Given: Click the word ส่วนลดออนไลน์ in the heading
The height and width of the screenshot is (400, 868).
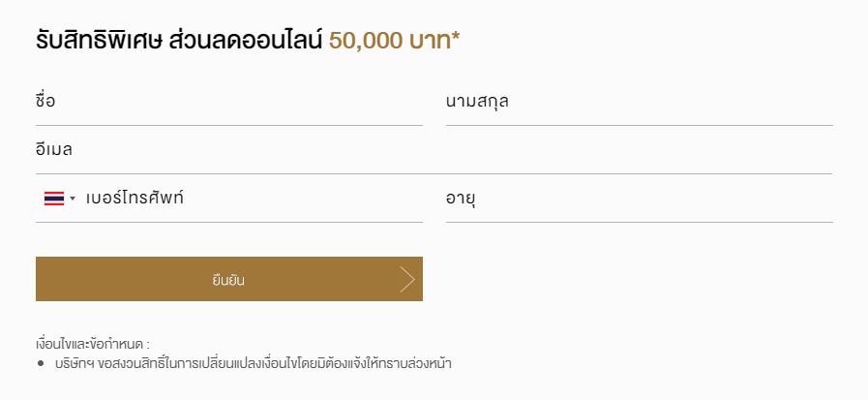Looking at the screenshot, I should pos(245,41).
